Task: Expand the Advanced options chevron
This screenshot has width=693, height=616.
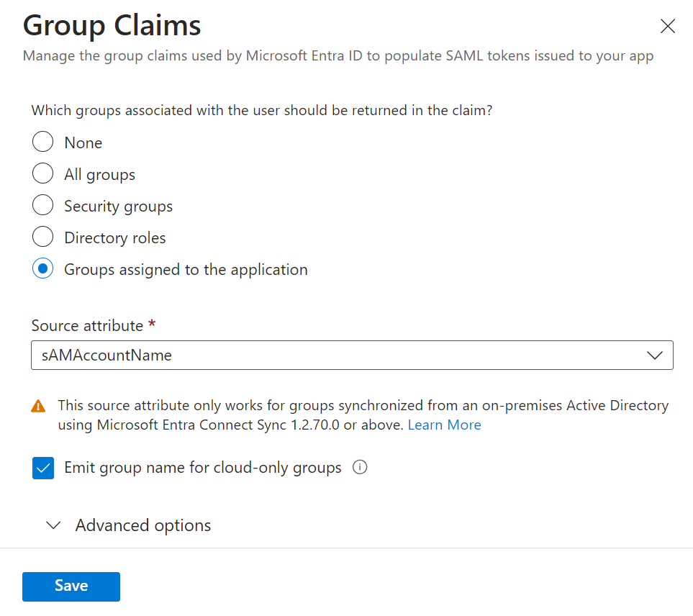Action: [53, 525]
